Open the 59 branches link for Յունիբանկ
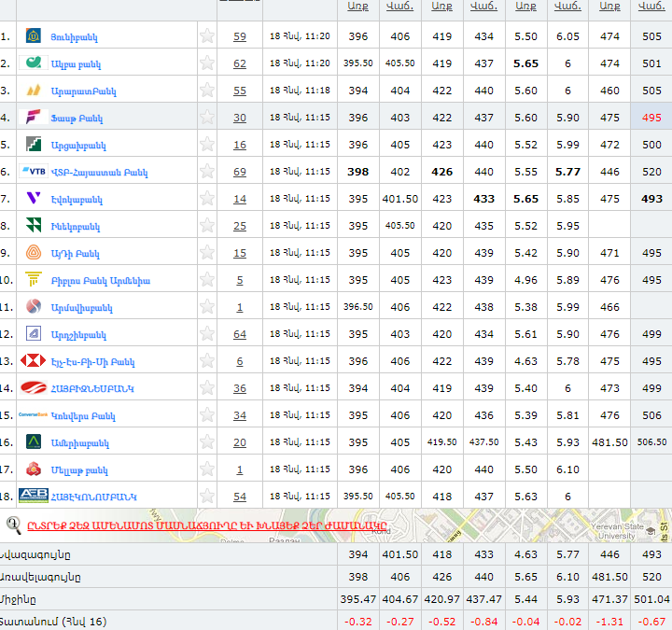The width and height of the screenshot is (672, 630). click(240, 36)
